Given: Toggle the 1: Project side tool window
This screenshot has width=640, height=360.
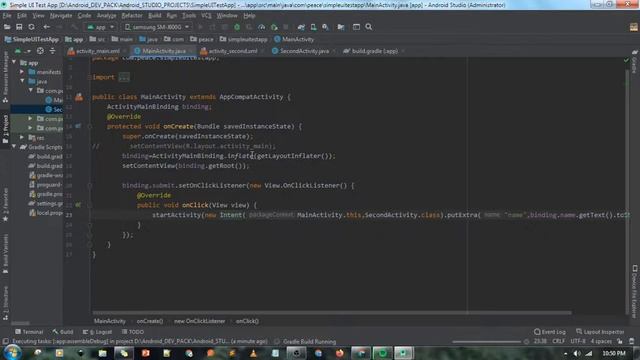Looking at the screenshot, I should (5, 129).
